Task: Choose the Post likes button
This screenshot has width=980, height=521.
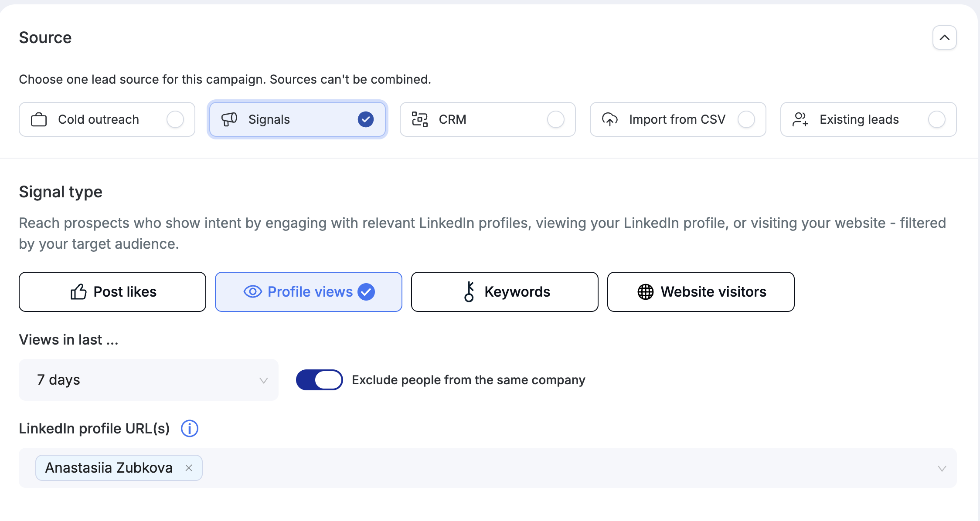Action: tap(112, 292)
